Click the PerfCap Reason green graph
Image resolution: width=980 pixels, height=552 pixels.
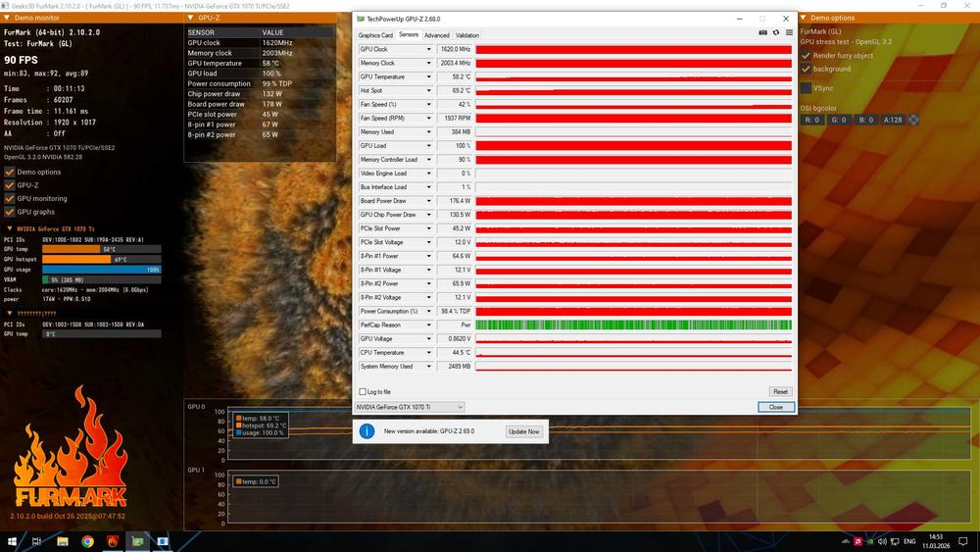tap(633, 326)
